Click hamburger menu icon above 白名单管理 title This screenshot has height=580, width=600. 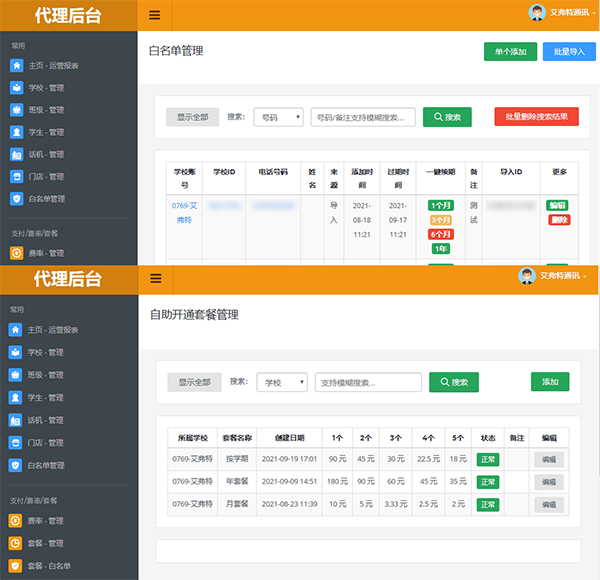coord(154,15)
